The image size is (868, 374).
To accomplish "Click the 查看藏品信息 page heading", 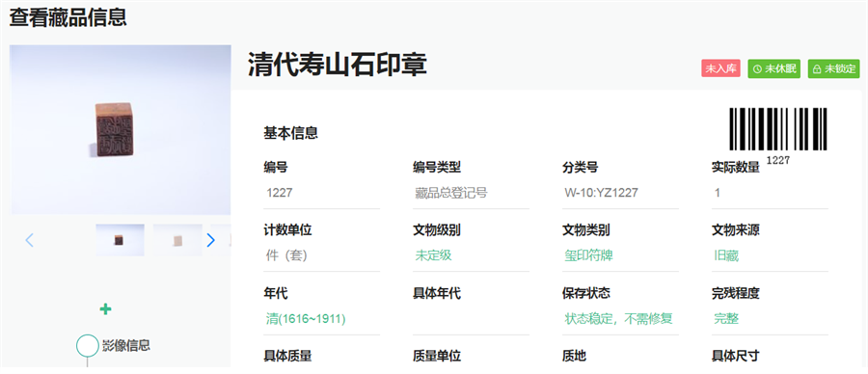I will (x=68, y=17).
